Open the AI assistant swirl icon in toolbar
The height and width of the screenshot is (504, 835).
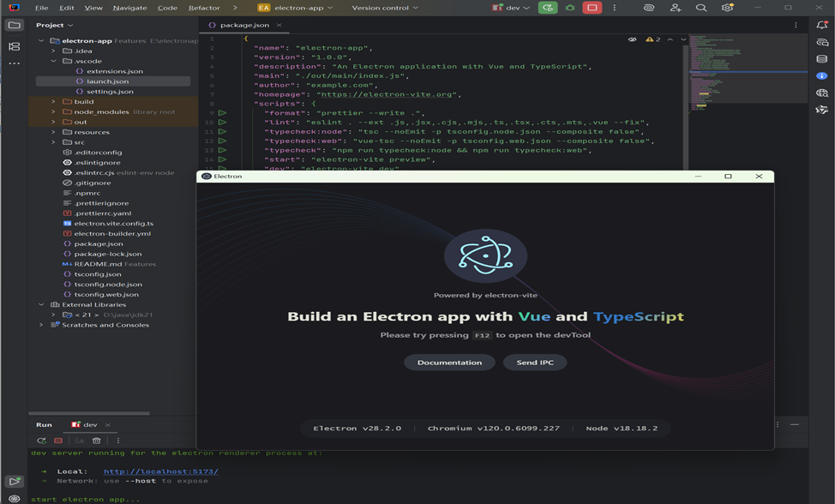649,8
